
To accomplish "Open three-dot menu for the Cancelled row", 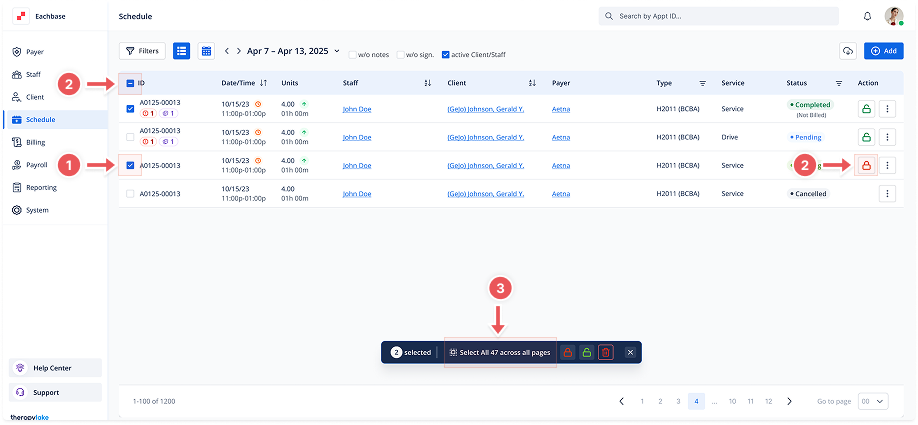I will [886, 193].
